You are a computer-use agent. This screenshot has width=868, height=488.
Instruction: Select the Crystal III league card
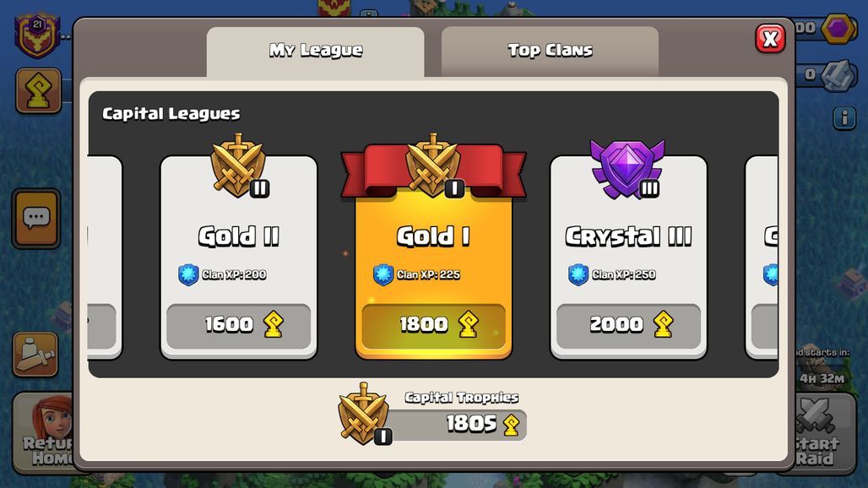coord(628,258)
